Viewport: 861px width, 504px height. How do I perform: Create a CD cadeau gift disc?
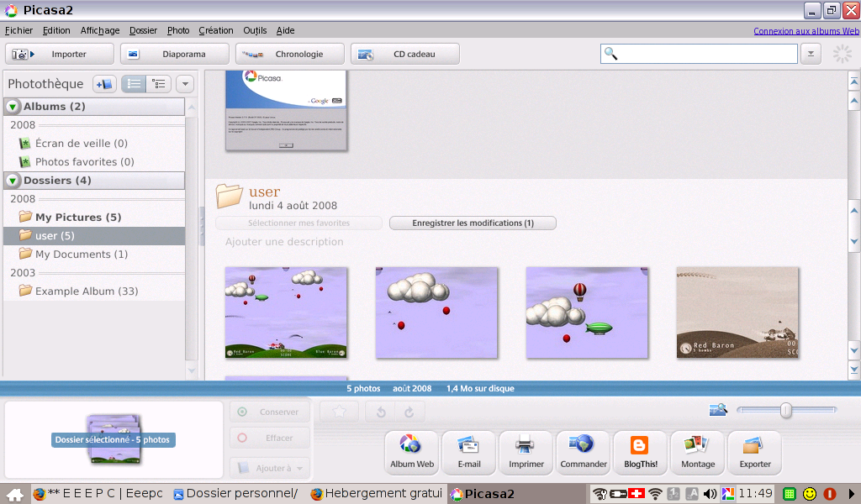click(405, 54)
